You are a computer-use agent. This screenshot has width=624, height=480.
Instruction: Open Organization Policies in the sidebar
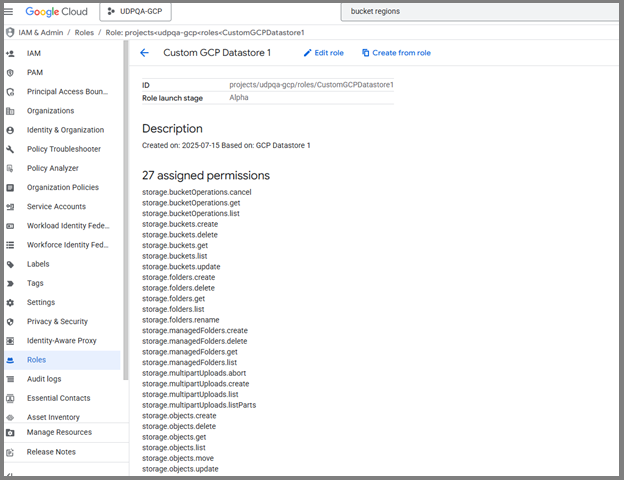pos(62,187)
